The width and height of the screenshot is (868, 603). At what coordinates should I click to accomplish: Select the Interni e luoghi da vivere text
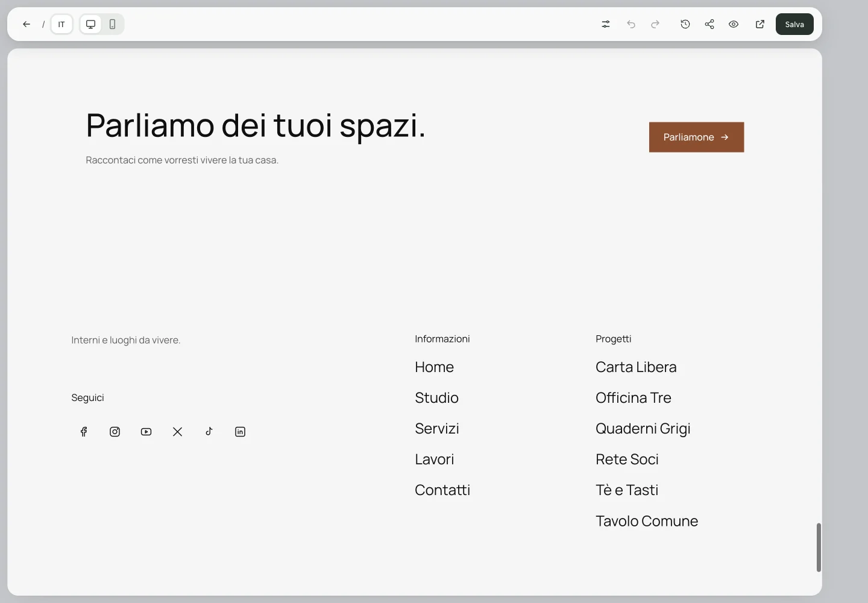point(126,340)
